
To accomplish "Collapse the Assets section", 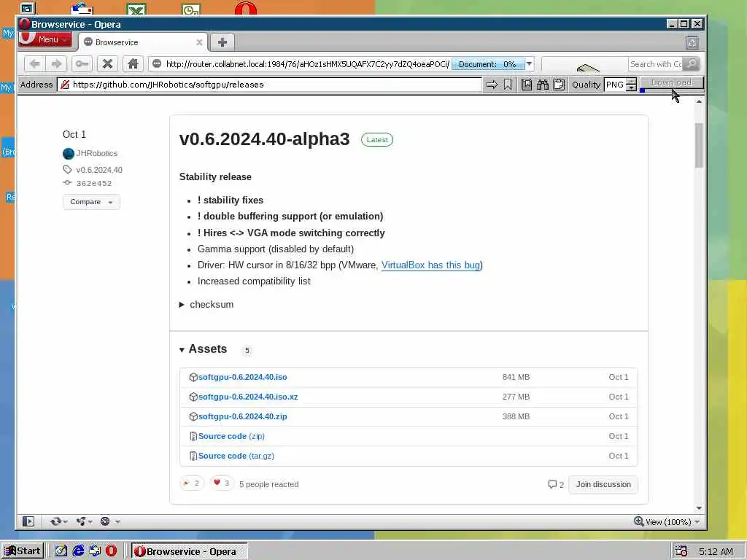I will [182, 349].
